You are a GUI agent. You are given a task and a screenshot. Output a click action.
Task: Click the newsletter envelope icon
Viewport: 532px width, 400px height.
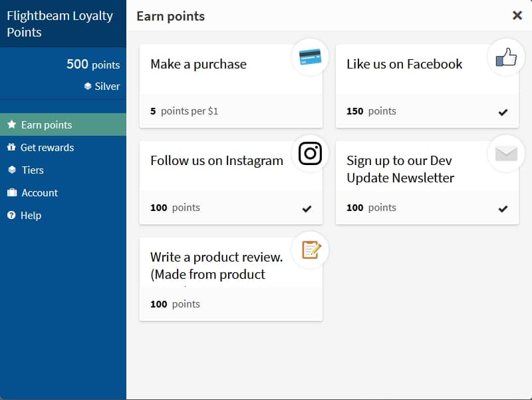click(x=506, y=154)
